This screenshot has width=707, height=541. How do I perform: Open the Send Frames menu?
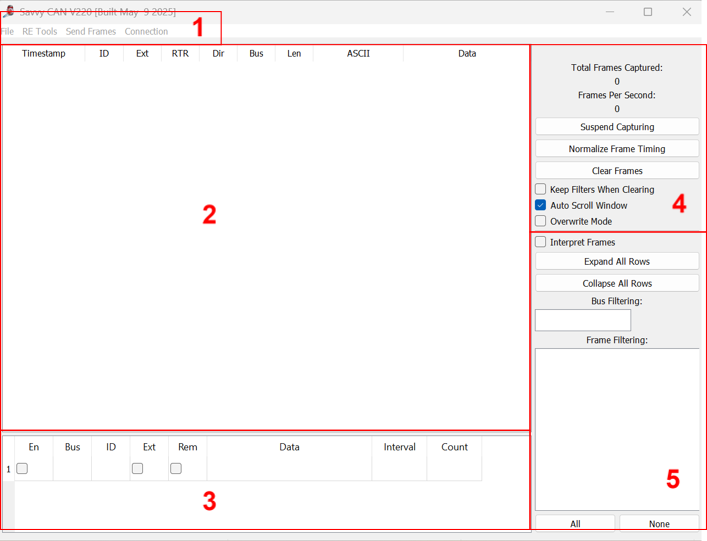tap(91, 31)
